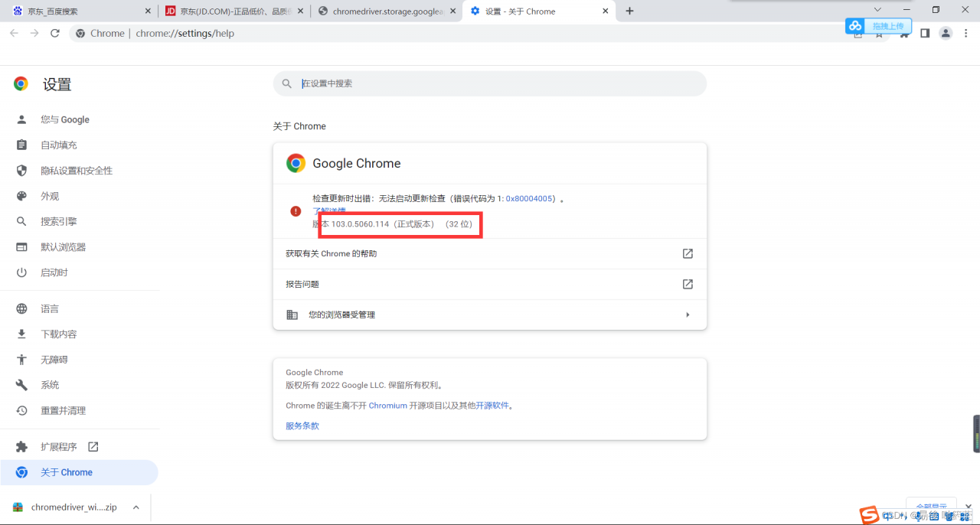Open 报告问题 row
Viewport: 980px width, 525px height.
[x=490, y=284]
